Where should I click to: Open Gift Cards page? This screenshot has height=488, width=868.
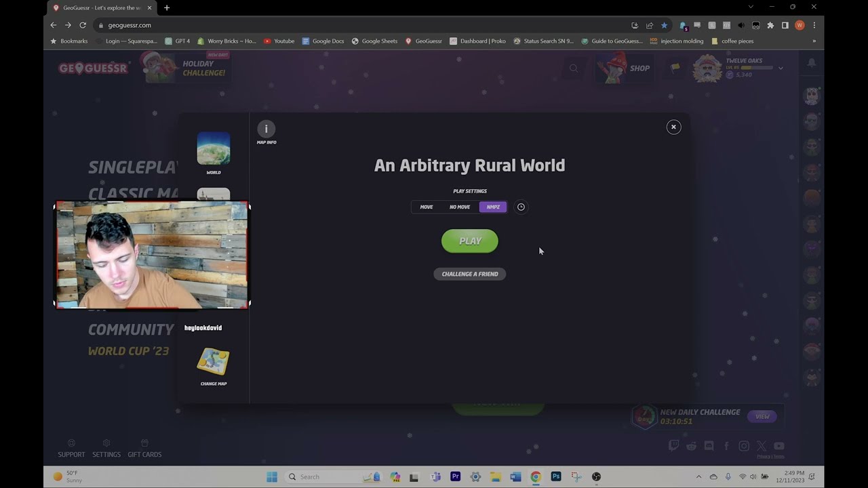coord(144,449)
